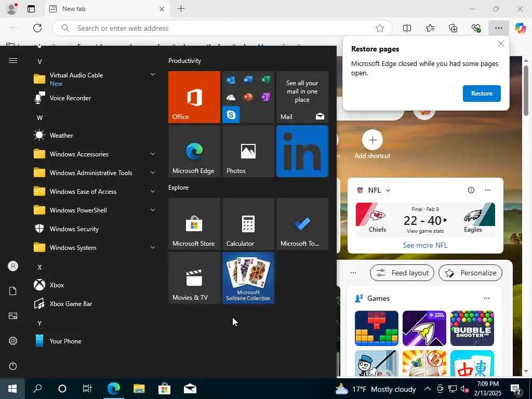This screenshot has height=399, width=532.
Task: Open the Microsoft Store tile
Action: tap(194, 224)
